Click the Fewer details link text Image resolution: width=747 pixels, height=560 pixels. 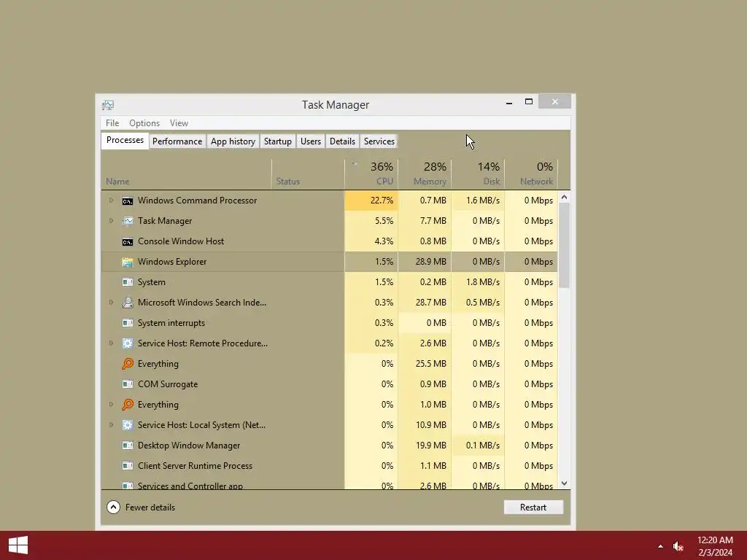tap(150, 507)
